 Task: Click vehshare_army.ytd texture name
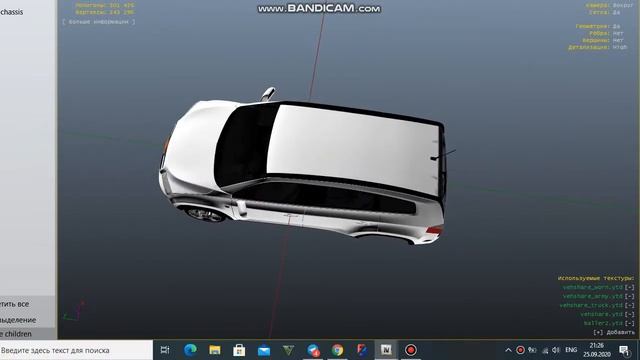(x=593, y=296)
